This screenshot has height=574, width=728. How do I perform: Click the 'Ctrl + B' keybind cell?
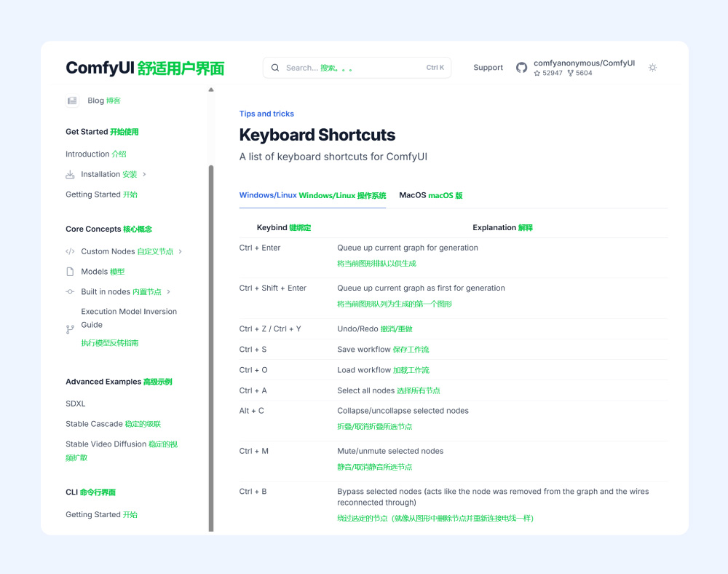pos(253,492)
